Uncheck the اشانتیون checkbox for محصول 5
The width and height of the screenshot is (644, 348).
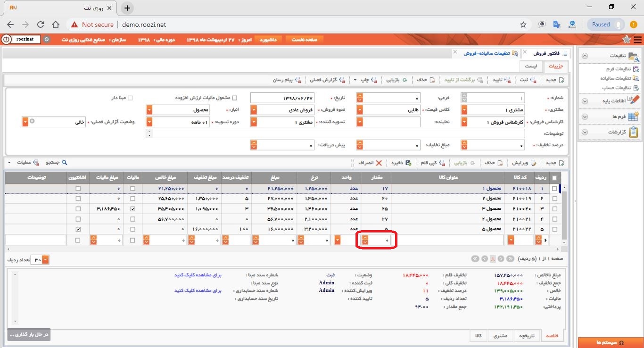pos(78,229)
